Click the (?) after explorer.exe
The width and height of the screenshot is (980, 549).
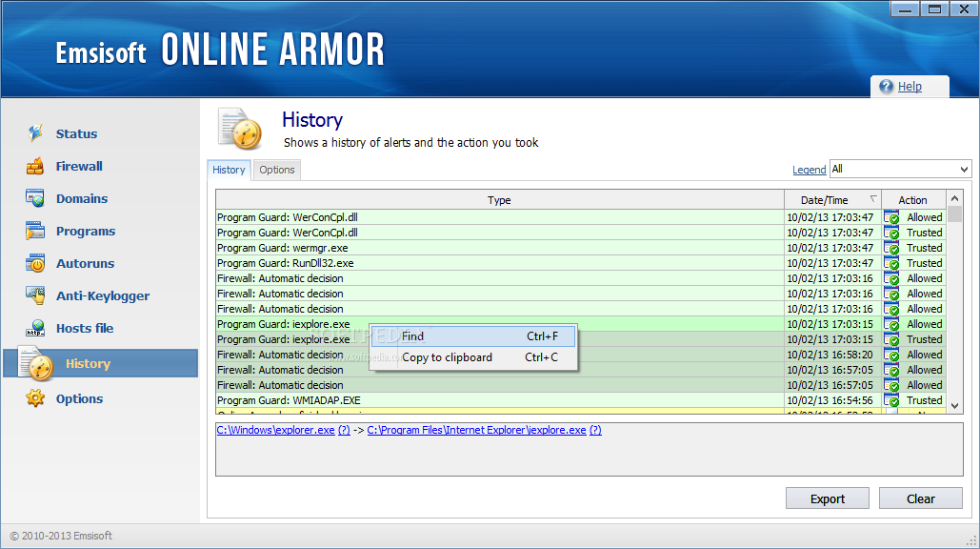click(x=344, y=430)
